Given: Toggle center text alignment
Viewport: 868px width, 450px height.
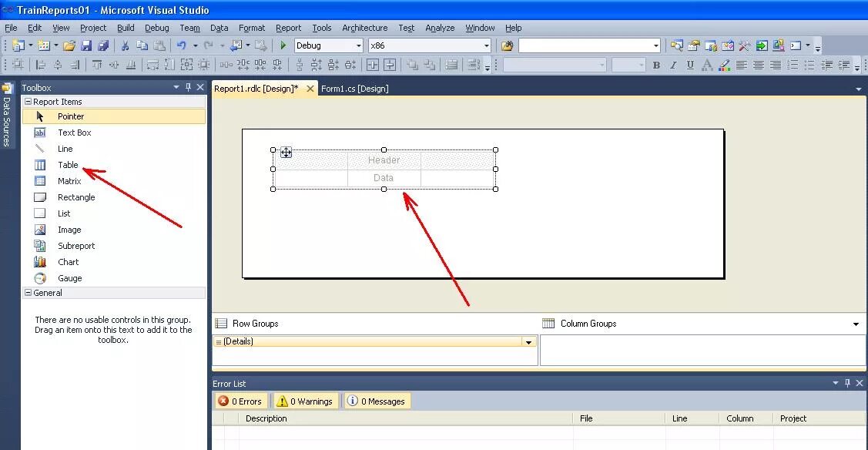Looking at the screenshot, I should point(759,65).
